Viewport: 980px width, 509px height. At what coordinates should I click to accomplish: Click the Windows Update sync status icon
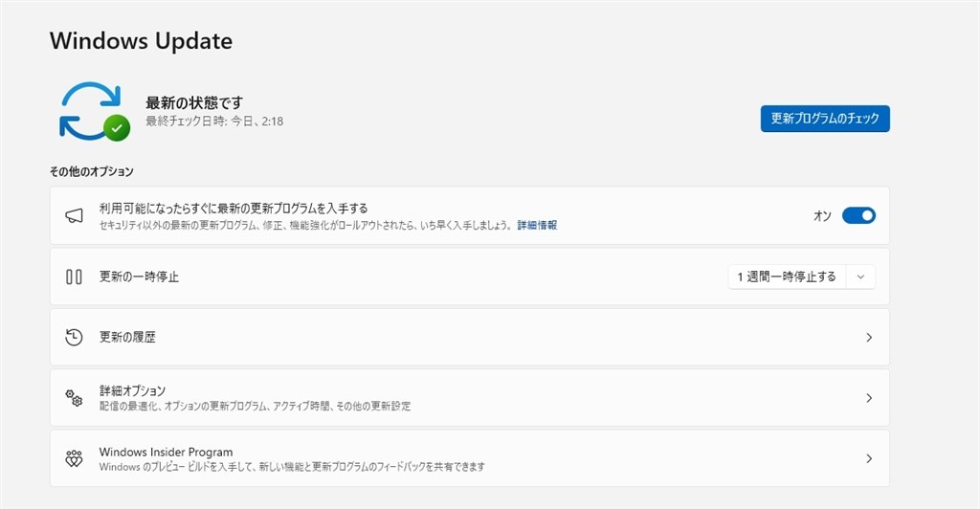95,111
